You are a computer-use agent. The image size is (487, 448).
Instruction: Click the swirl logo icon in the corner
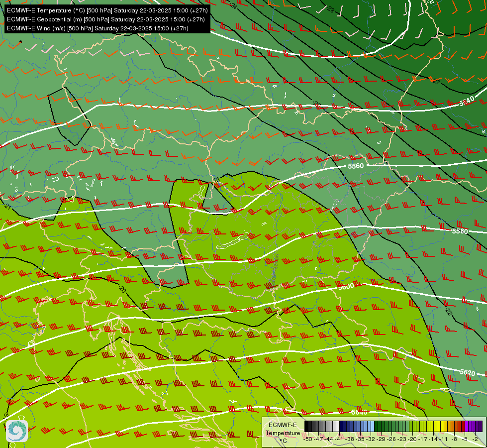[17, 431]
